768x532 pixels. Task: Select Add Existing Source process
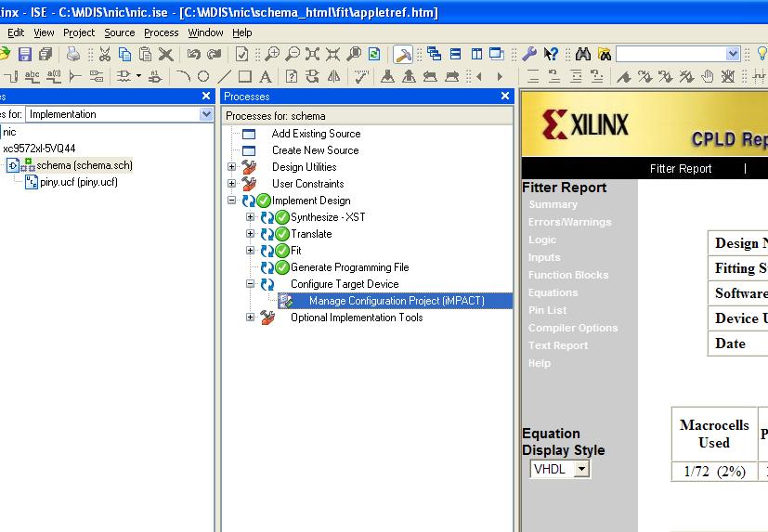pyautogui.click(x=316, y=134)
